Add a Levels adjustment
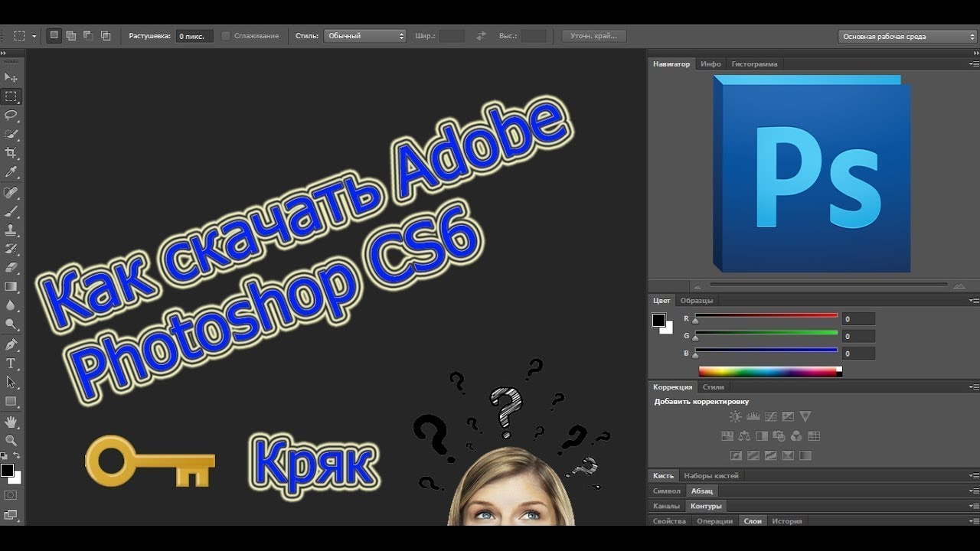Image resolution: width=980 pixels, height=551 pixels. [753, 416]
